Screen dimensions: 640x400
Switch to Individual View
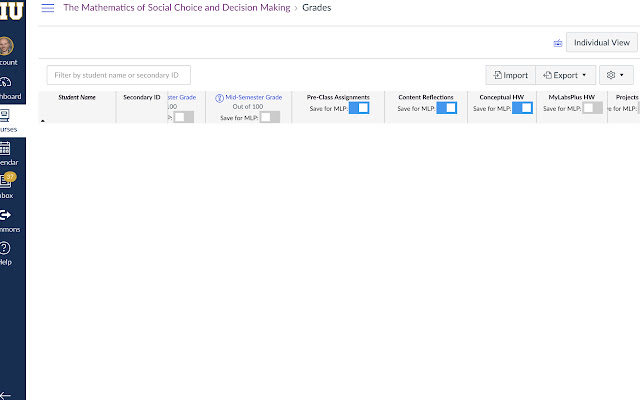tap(601, 43)
